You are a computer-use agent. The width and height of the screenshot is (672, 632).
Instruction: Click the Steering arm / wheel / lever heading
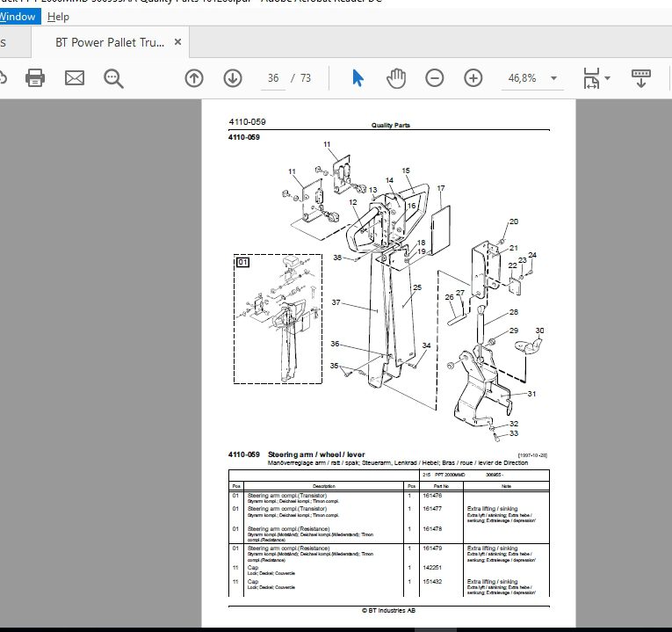[x=316, y=454]
